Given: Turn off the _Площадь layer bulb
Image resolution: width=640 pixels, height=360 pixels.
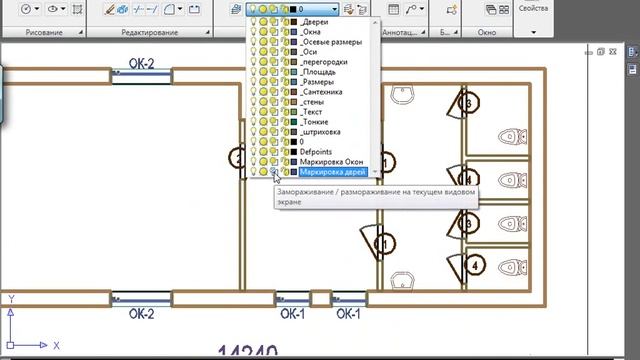Looking at the screenshot, I should coord(253,72).
